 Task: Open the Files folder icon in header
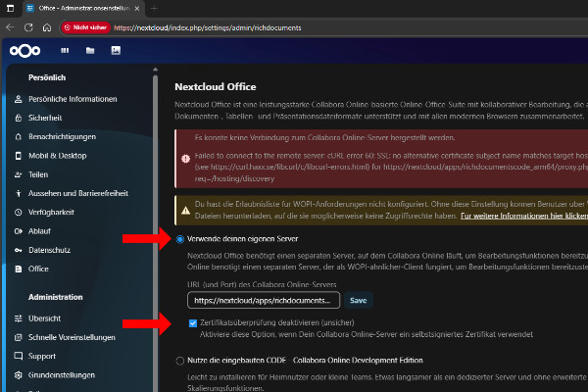[90, 50]
